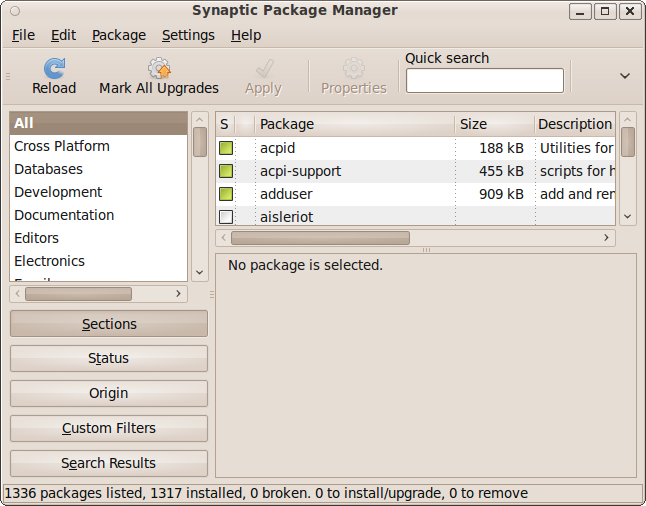Viewport: 646px width, 506px height.
Task: Focus the Quick search field
Action: click(x=484, y=81)
